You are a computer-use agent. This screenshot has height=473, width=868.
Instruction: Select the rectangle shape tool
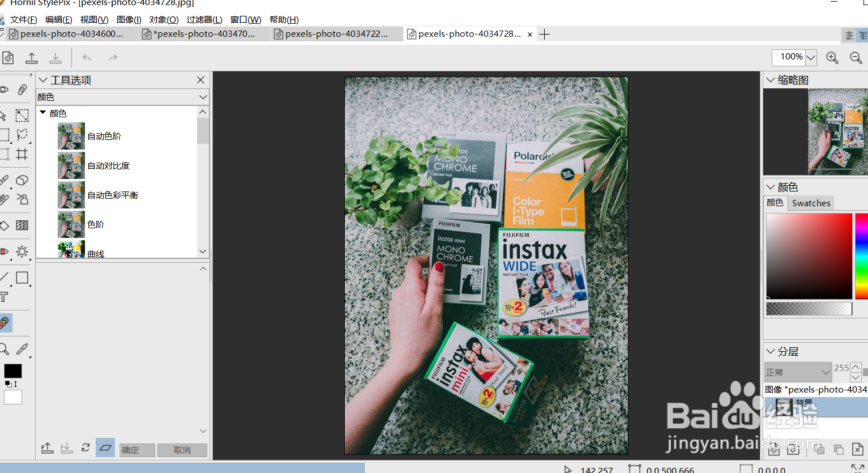(22, 278)
